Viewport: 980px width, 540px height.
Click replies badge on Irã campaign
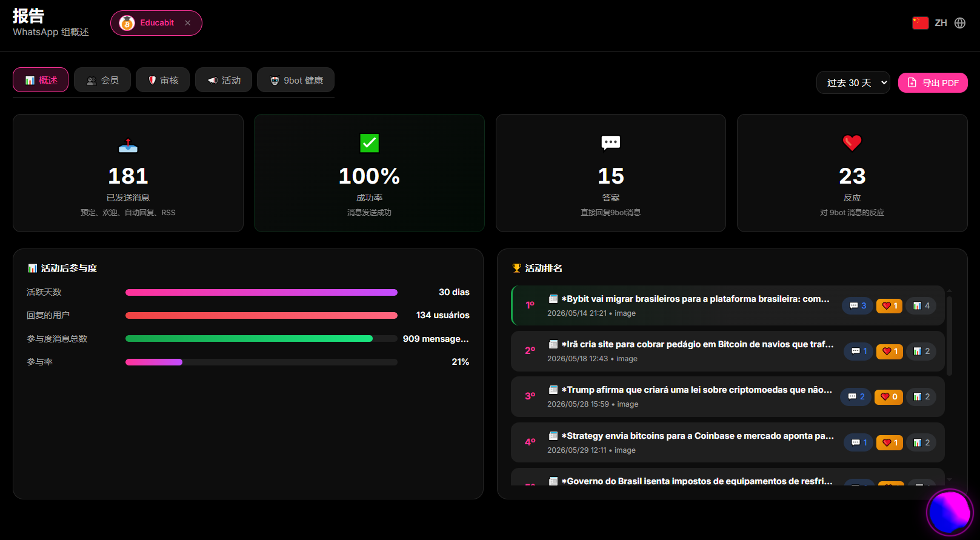click(859, 351)
